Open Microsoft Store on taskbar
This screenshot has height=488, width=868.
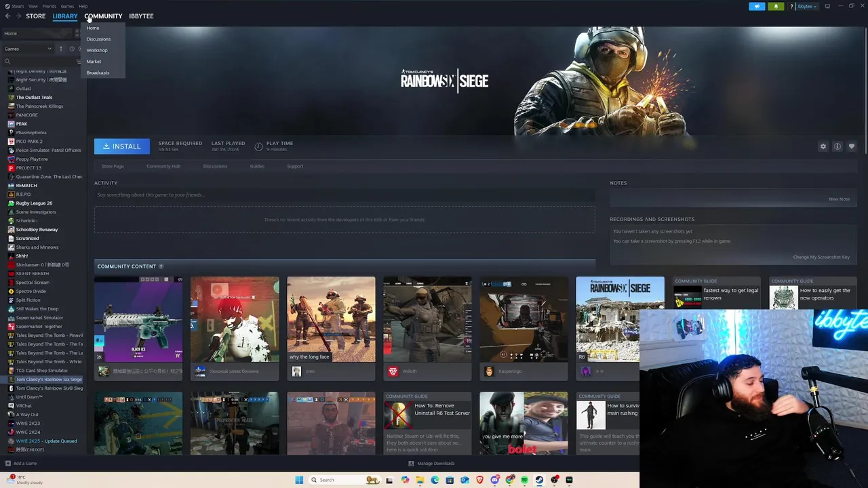click(x=450, y=480)
